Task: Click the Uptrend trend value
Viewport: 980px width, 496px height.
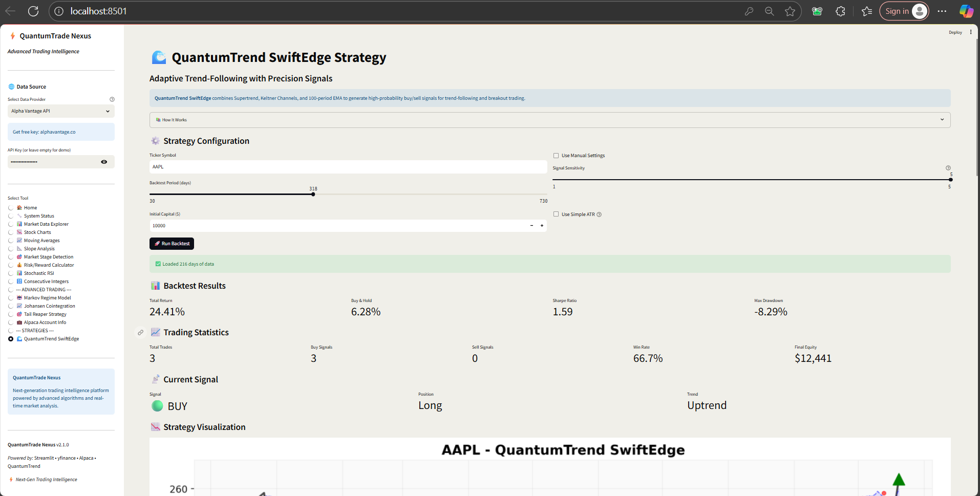Action: [707, 405]
